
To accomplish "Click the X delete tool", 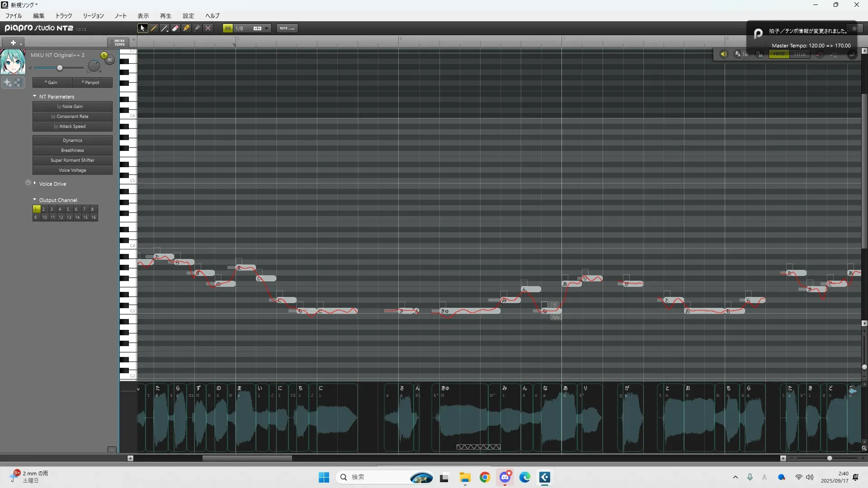I will [208, 28].
